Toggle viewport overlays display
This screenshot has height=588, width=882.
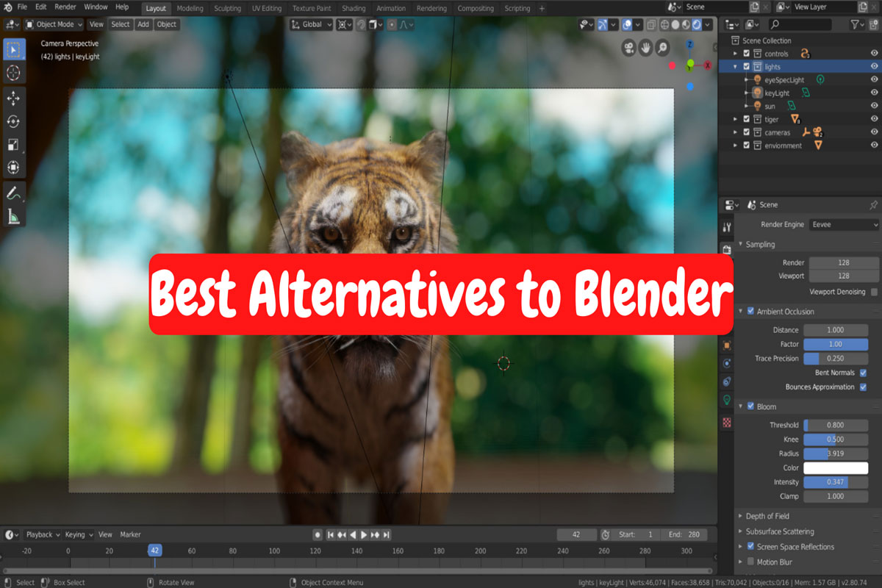(627, 24)
